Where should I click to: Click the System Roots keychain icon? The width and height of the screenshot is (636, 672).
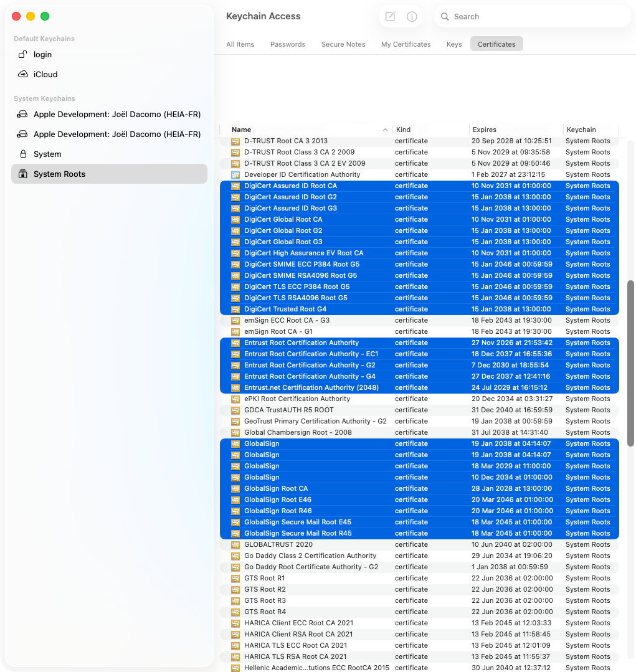pyautogui.click(x=22, y=174)
